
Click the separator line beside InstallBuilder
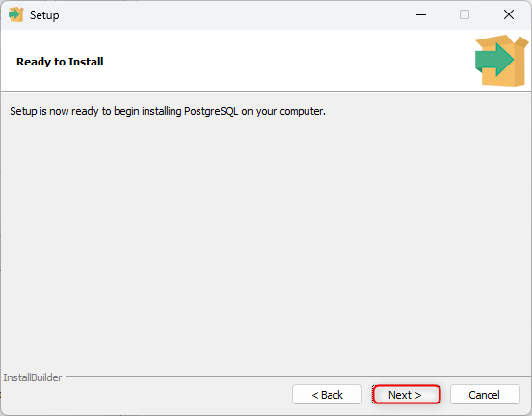point(298,376)
